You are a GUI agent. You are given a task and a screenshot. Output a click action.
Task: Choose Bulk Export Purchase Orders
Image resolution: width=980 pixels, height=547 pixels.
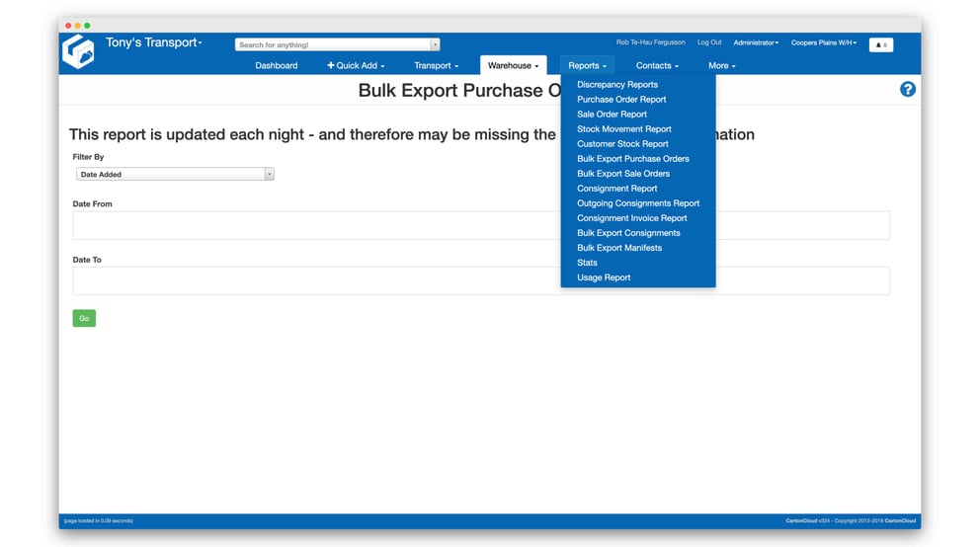pos(633,159)
